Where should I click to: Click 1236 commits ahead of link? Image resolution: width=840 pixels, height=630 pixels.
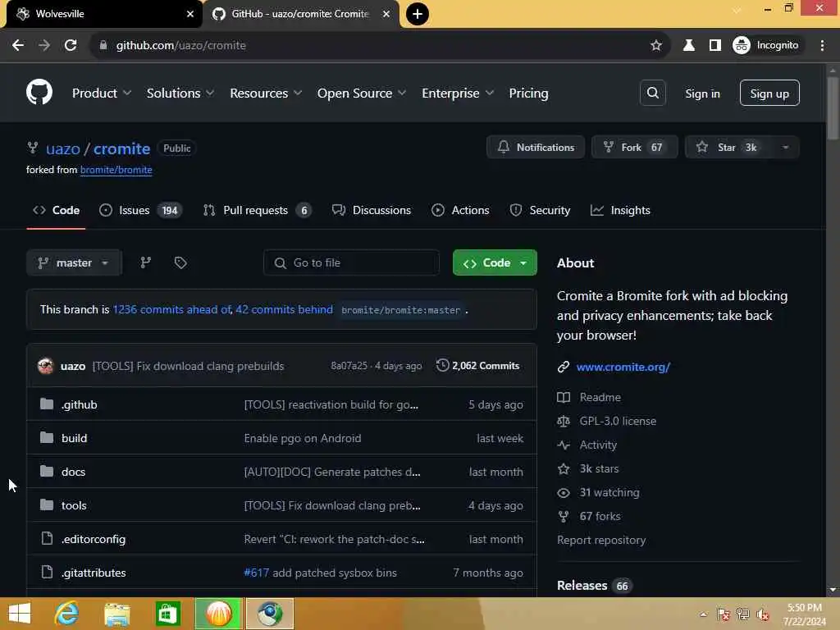point(172,309)
